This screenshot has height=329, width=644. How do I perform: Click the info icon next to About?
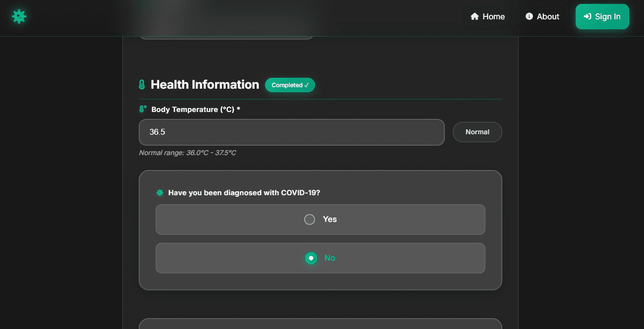[x=529, y=16]
